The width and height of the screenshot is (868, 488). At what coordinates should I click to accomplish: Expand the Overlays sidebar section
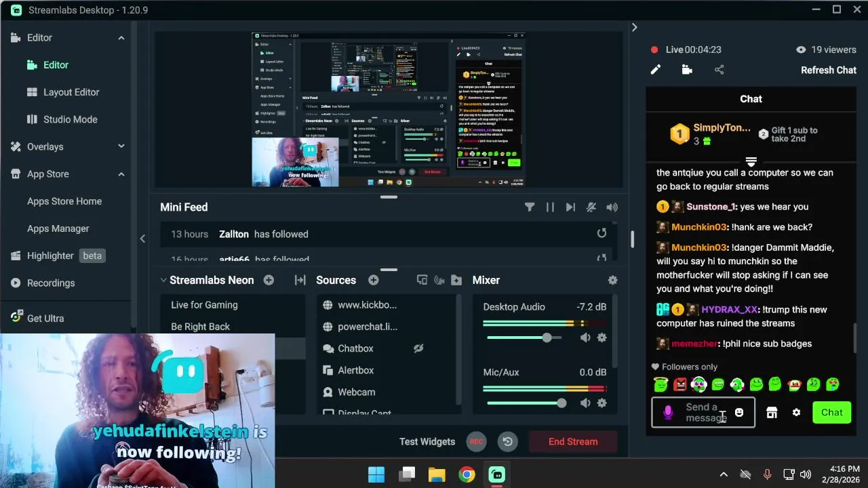(x=121, y=146)
